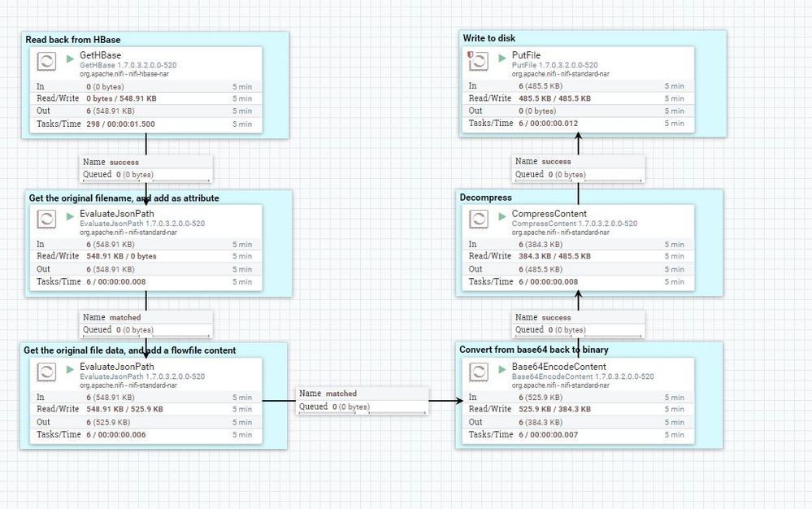Click the CompressContent processor icon
The width and height of the screenshot is (812, 509).
point(479,219)
